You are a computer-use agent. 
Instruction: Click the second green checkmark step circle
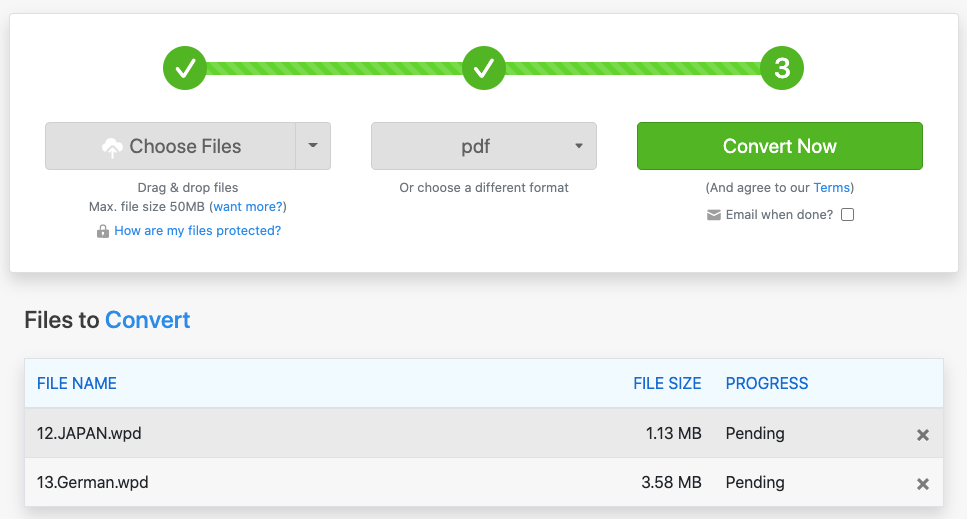coord(484,68)
